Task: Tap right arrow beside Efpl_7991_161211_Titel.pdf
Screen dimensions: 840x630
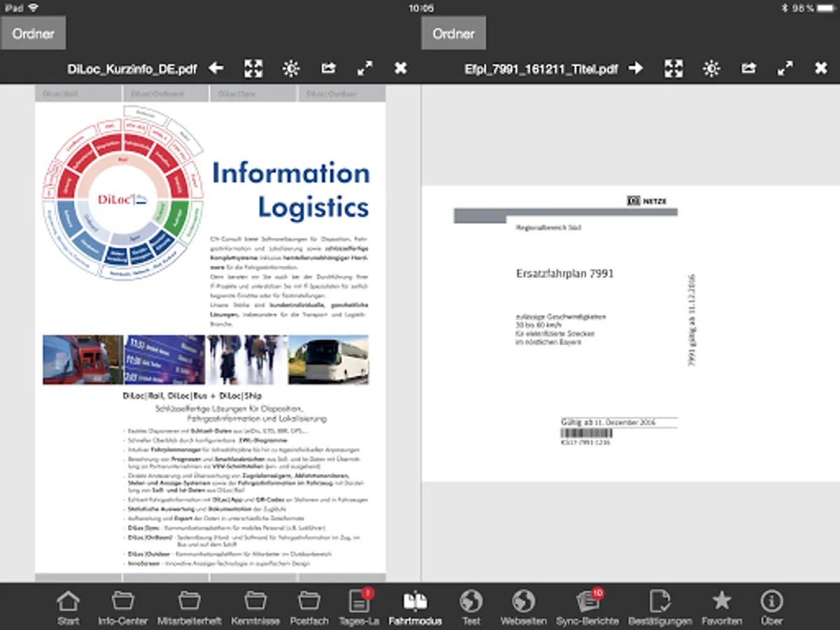Action: pyautogui.click(x=636, y=69)
